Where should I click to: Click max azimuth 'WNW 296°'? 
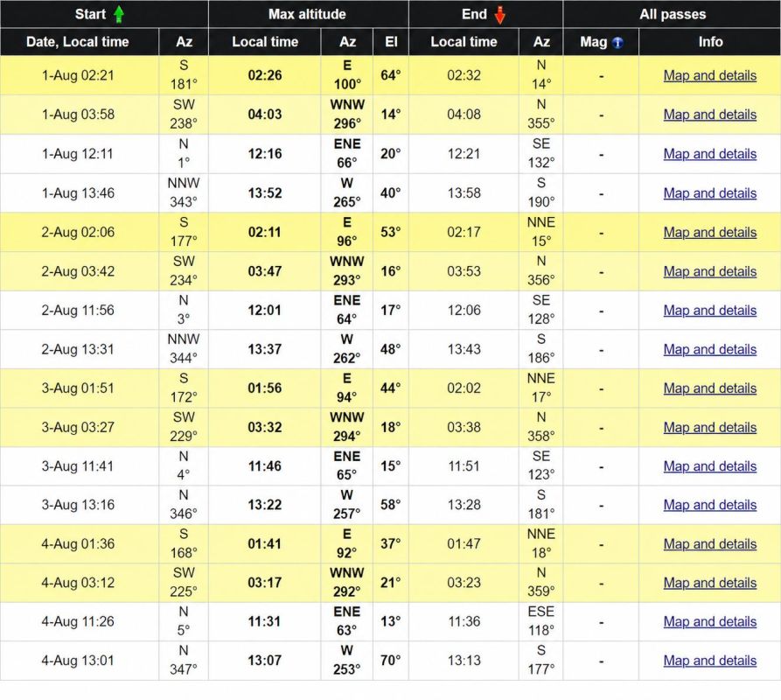[347, 114]
